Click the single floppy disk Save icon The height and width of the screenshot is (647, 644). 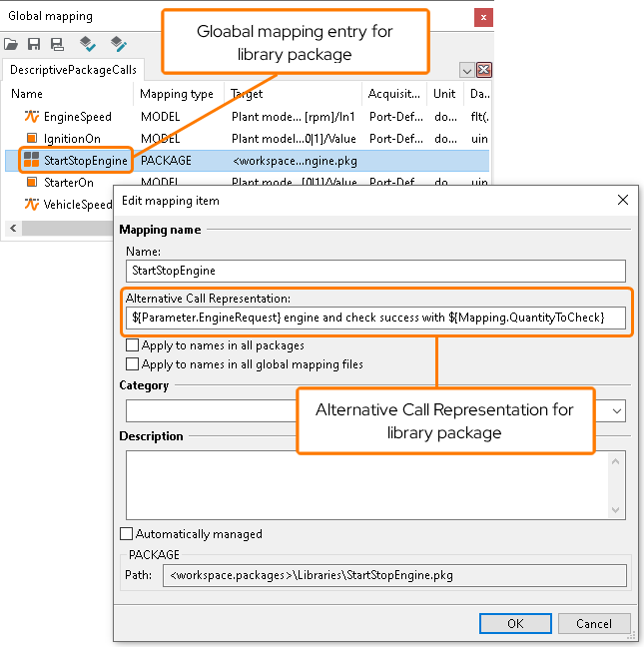click(34, 44)
